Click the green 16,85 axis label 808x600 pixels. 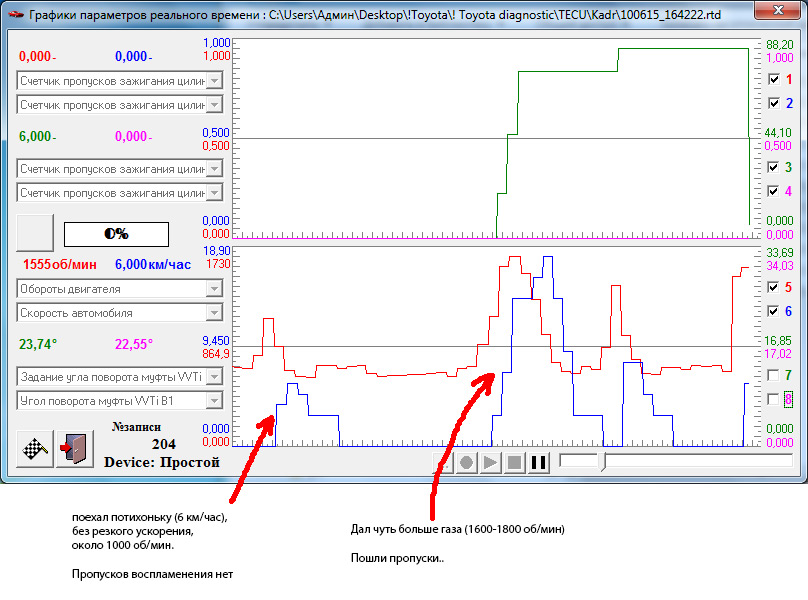(x=778, y=341)
